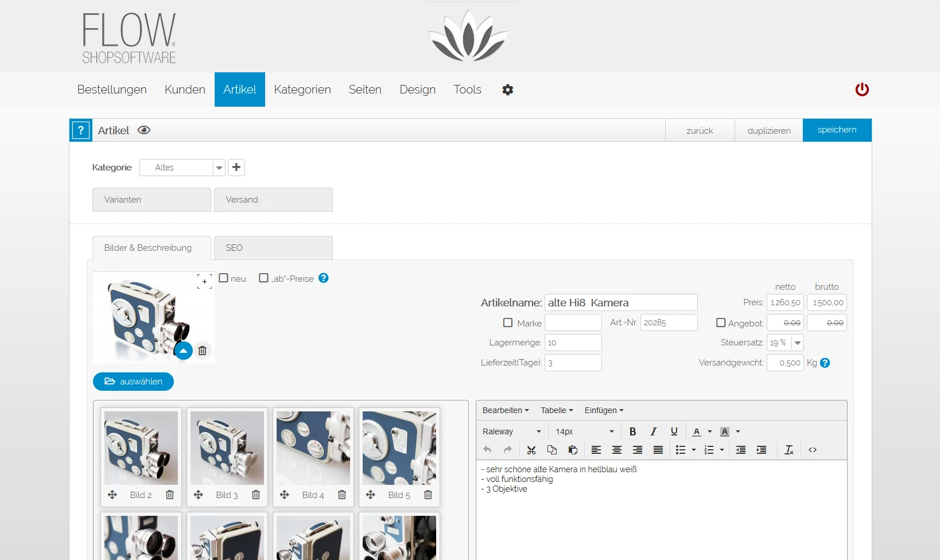Enable the 'ab'-Preise checkbox

coord(264,278)
